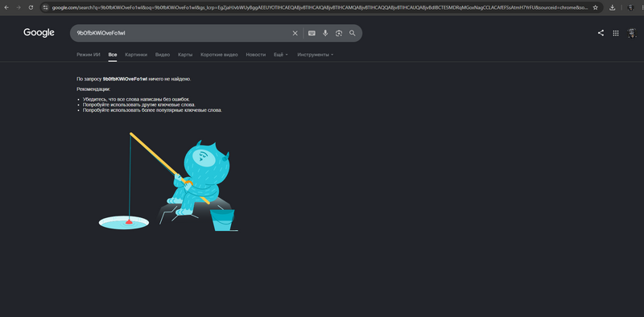Screen dimensions: 644x317
Task: Open the share icon near top right
Action: [x=601, y=33]
